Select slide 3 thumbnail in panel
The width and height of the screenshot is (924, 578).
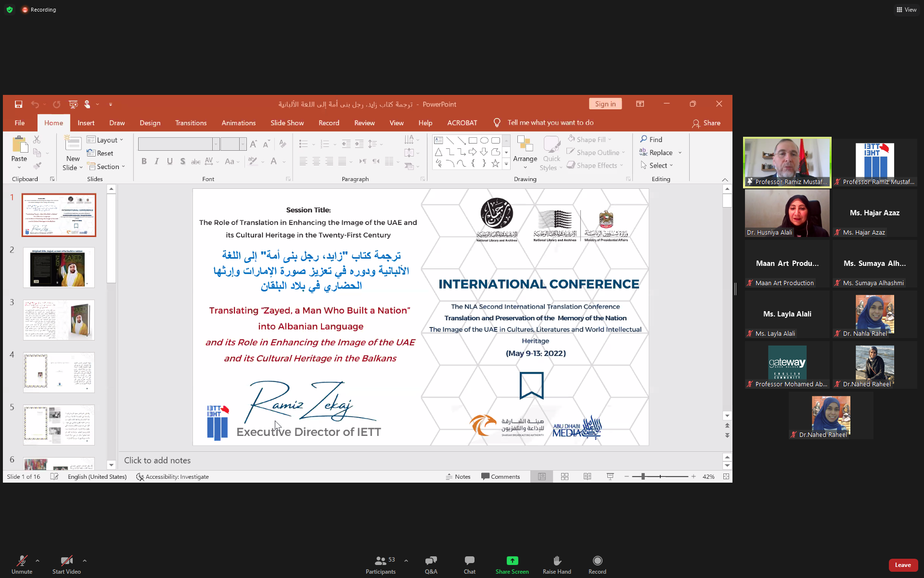click(x=59, y=320)
